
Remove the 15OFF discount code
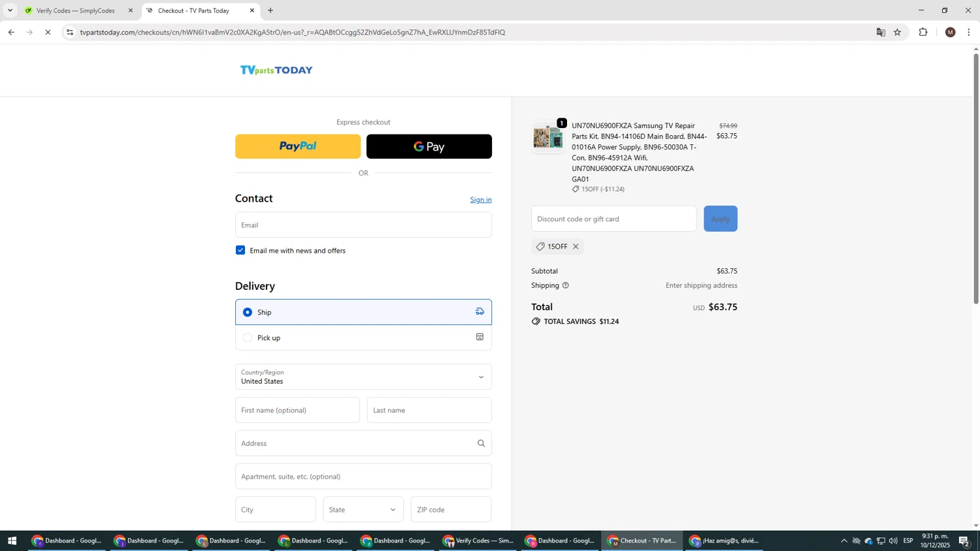576,247
